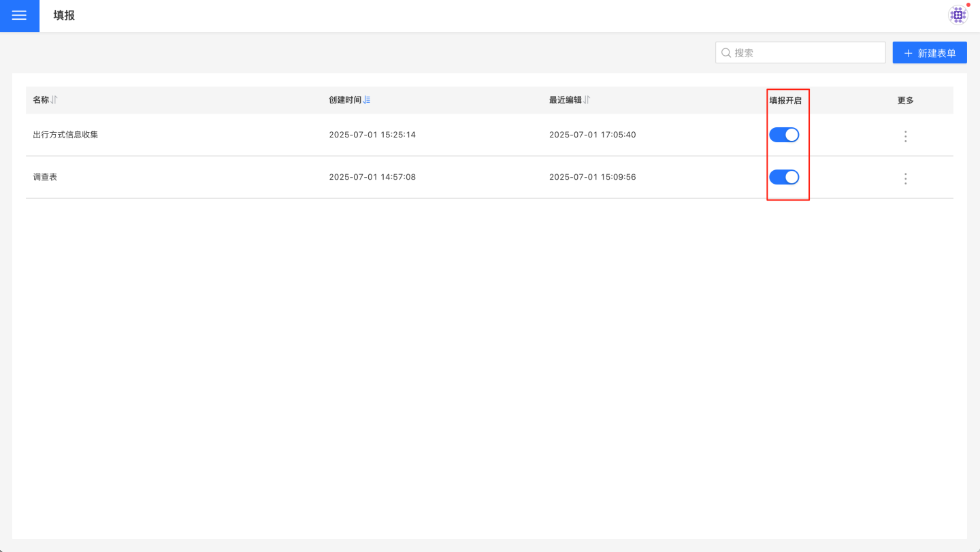Click the user avatar icon
980x552 pixels.
958,15
